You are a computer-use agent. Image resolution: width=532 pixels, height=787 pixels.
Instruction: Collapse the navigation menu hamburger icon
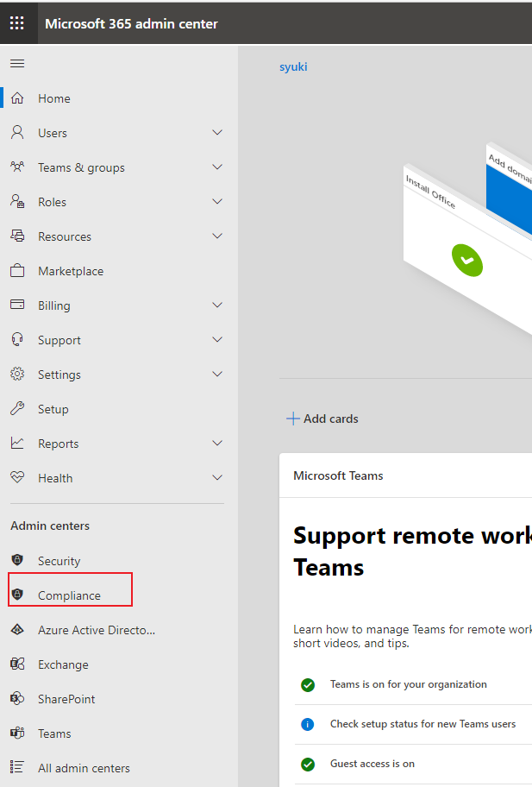(17, 63)
